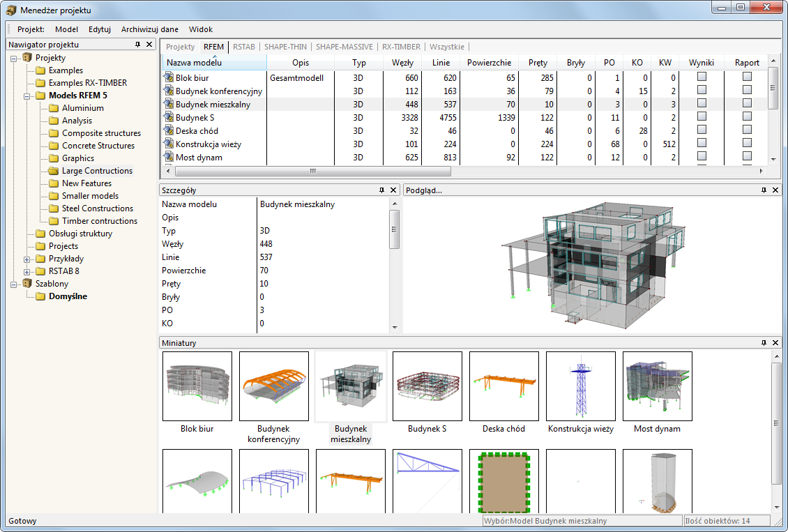Open the Archiwizuj dane menu
Image resolution: width=788 pixels, height=532 pixels.
(150, 29)
